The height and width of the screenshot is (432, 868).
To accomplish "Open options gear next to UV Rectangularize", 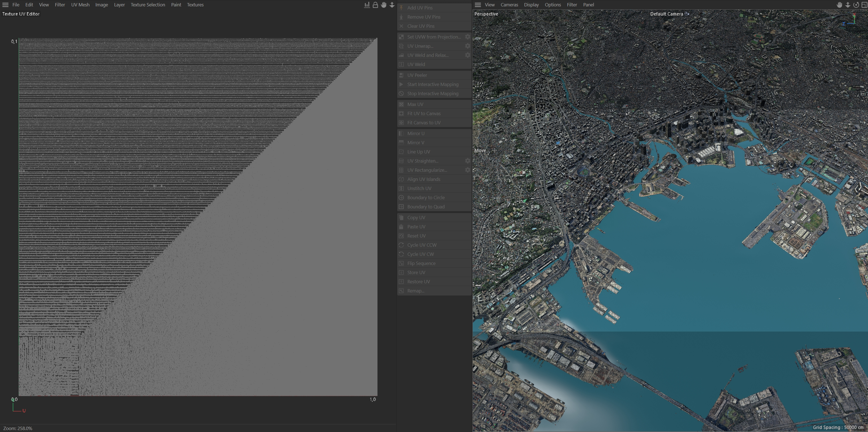I will pos(468,170).
